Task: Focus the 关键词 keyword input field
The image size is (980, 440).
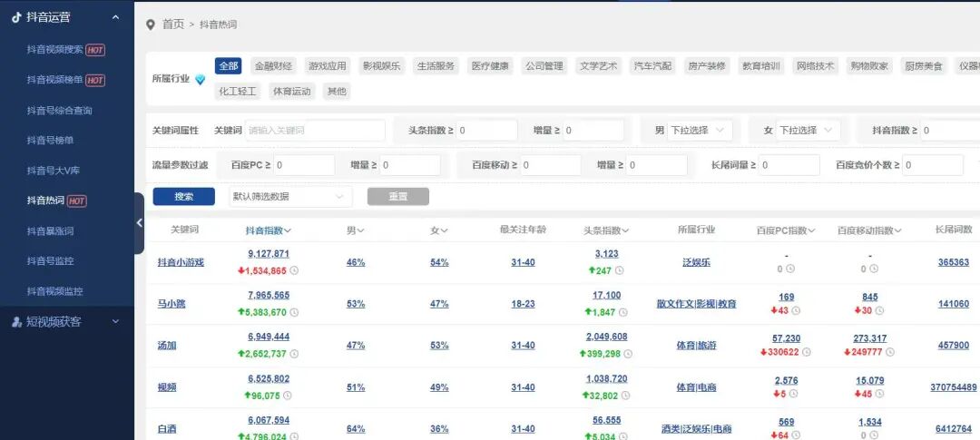Action: [x=315, y=131]
